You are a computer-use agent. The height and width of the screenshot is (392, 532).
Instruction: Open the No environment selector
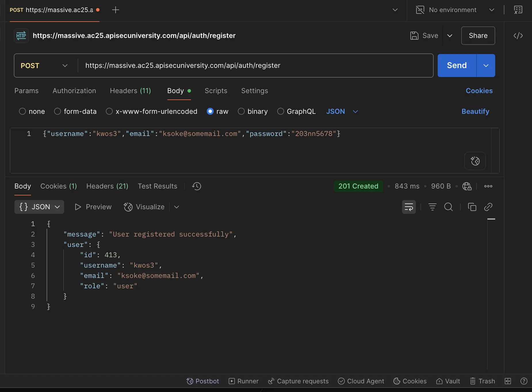[455, 10]
